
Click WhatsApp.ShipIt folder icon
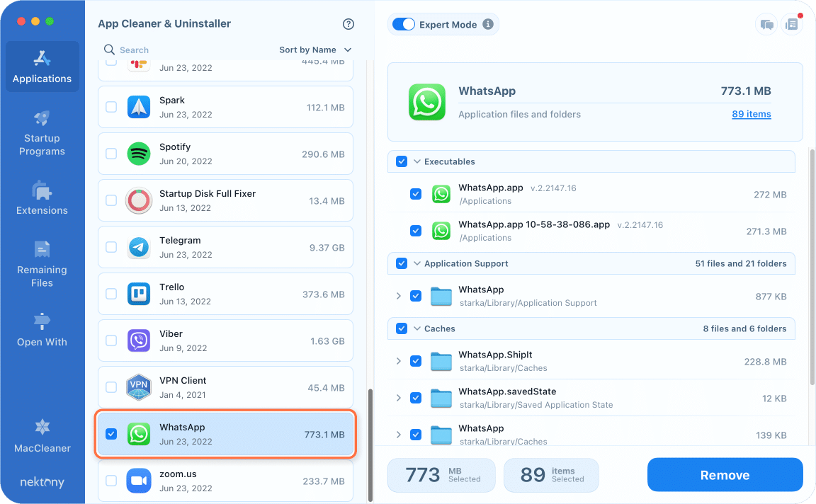point(441,361)
